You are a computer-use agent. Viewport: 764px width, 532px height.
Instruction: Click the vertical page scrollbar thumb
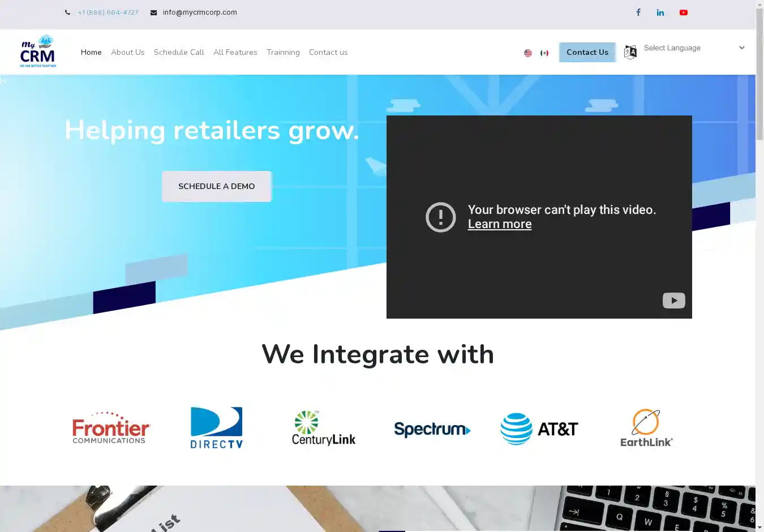[x=759, y=74]
